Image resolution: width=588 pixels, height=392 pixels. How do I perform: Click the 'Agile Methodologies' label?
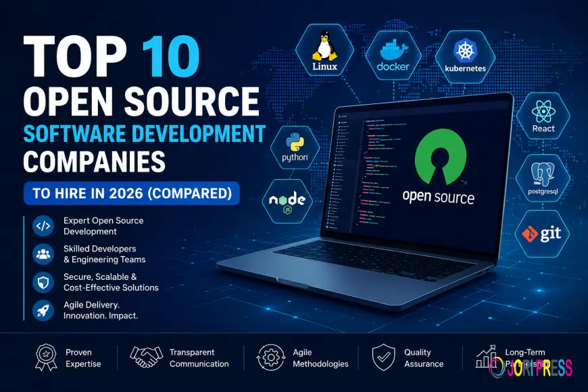point(320,358)
